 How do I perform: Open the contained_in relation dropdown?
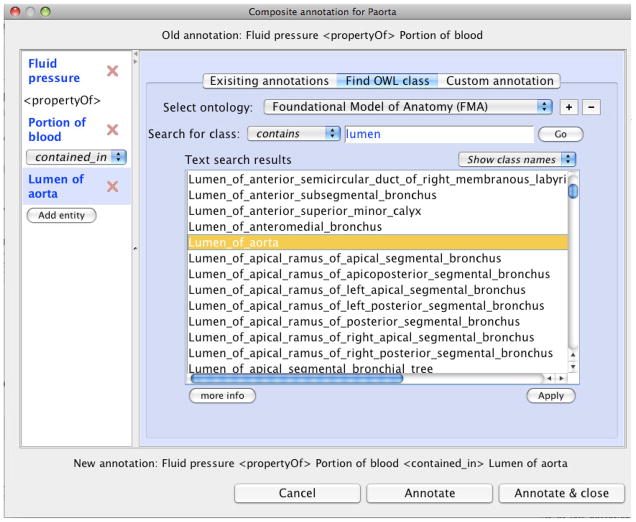pos(76,157)
